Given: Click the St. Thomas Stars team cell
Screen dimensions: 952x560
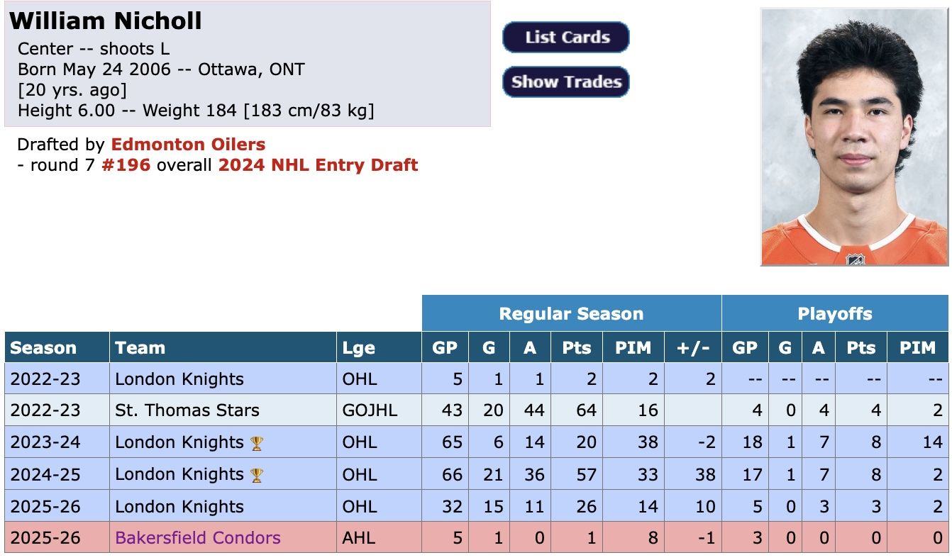Looking at the screenshot, I should click(x=223, y=410).
